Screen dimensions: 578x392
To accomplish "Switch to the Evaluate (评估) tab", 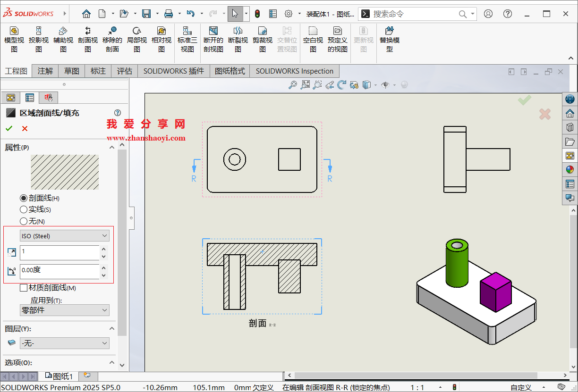I will pos(125,71).
